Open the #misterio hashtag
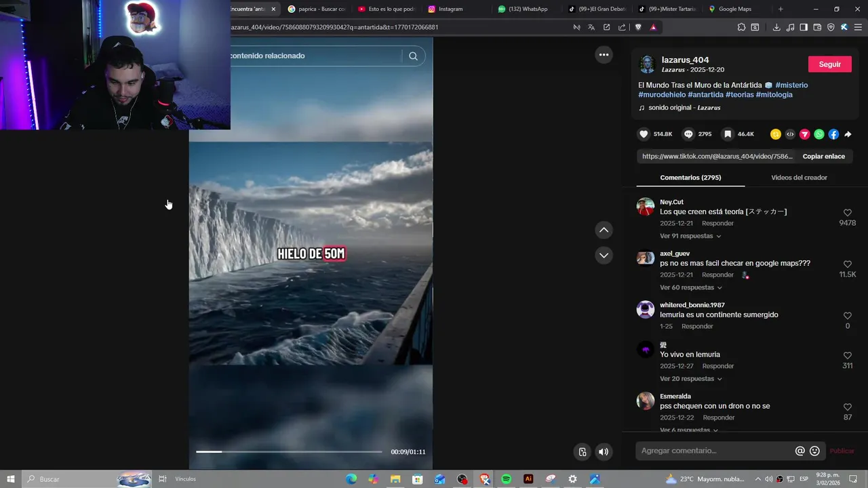Image resolution: width=868 pixels, height=488 pixels. coord(791,85)
